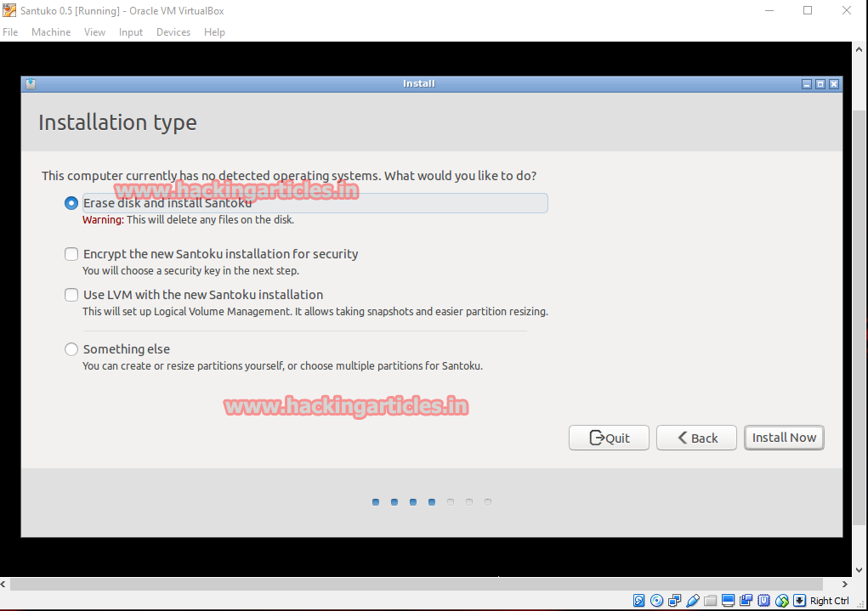Image resolution: width=868 pixels, height=611 pixels.
Task: Click 'This computer currently has no detected' question text
Action: click(x=289, y=176)
